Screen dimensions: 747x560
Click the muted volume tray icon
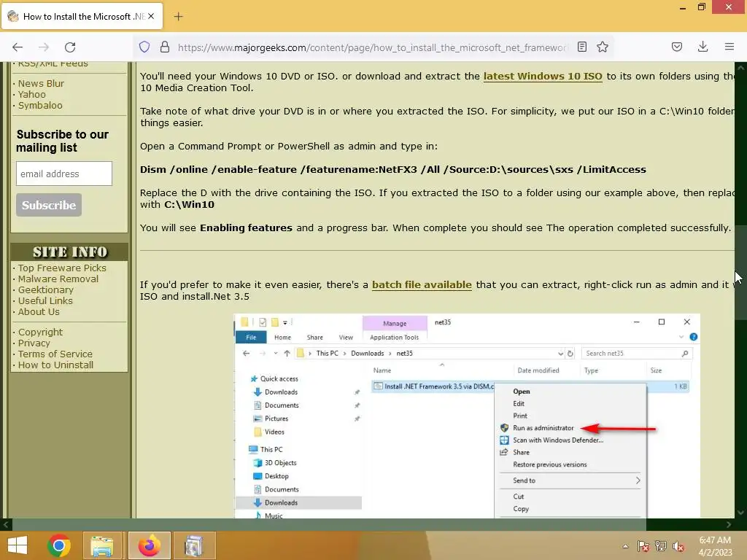[678, 546]
